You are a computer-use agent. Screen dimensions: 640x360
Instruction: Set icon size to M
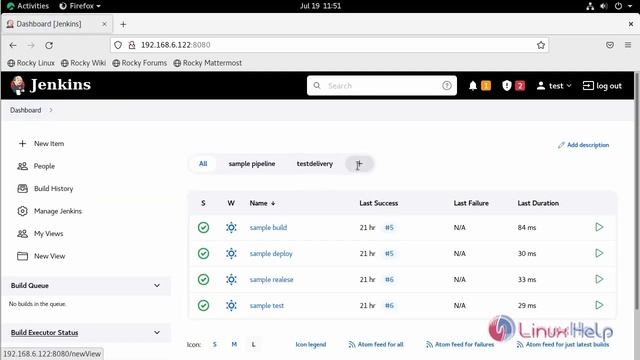point(234,344)
